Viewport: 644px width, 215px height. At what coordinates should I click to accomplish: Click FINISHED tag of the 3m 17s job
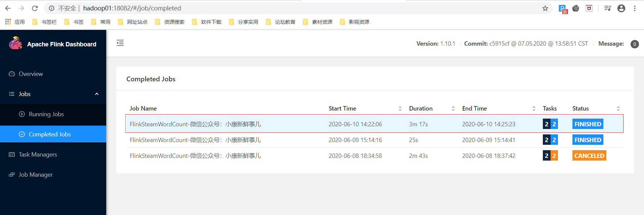588,124
